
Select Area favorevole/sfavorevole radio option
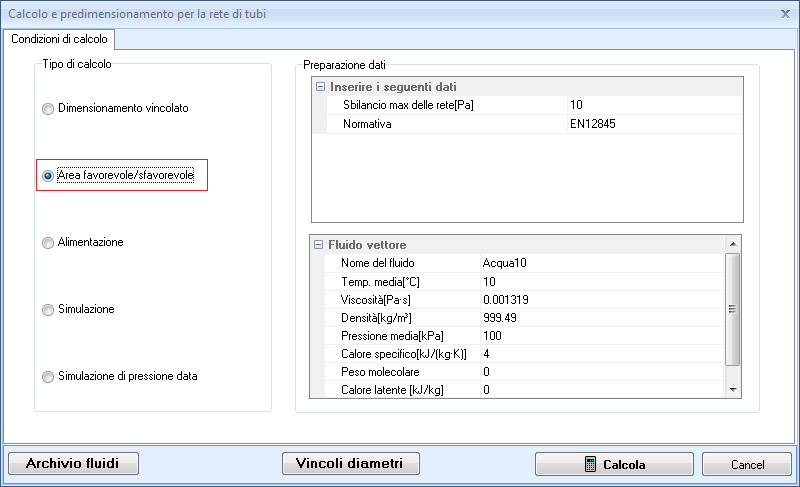pos(48,175)
